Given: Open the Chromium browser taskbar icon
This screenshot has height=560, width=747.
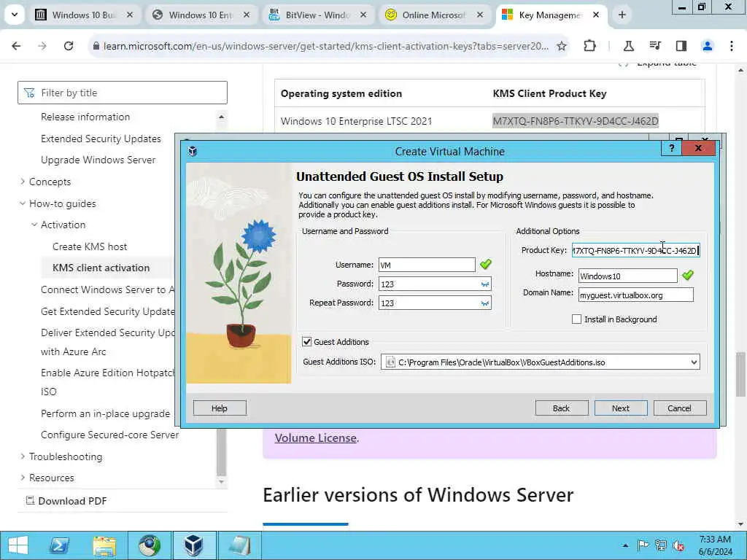Looking at the screenshot, I should click(149, 545).
